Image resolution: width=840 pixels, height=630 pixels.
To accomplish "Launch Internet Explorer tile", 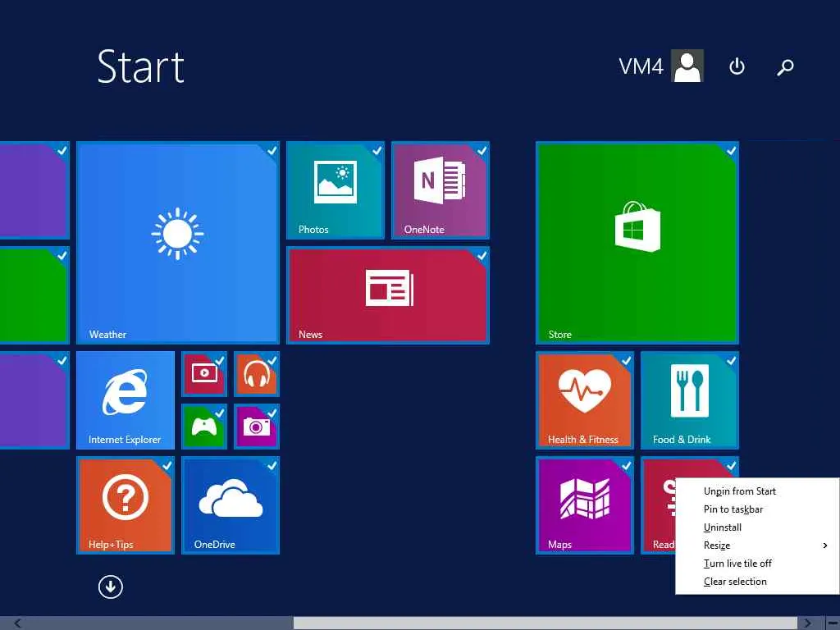I will tap(126, 400).
